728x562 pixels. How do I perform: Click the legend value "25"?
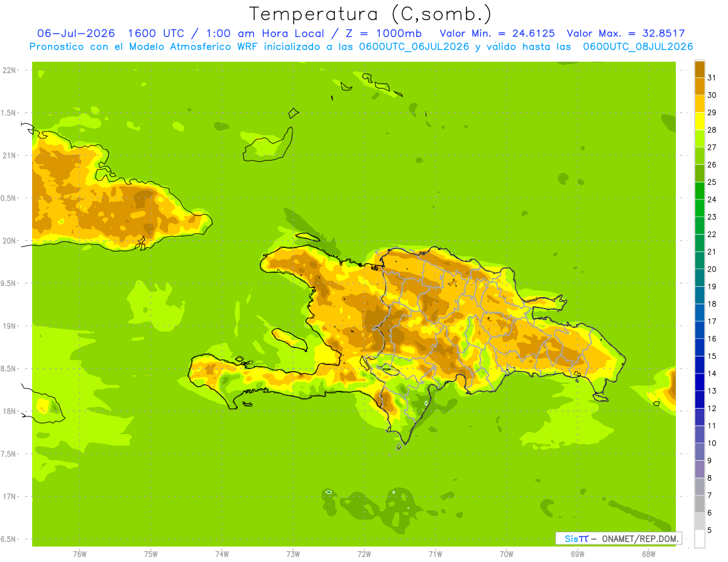[712, 182]
